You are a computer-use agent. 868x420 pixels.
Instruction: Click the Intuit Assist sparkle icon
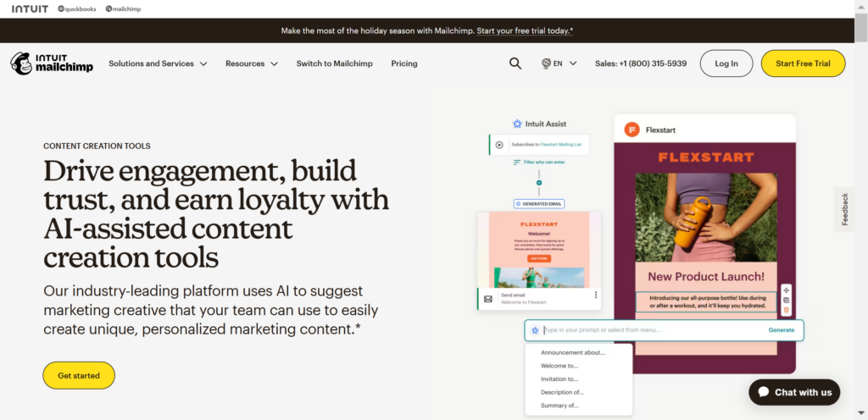click(517, 124)
